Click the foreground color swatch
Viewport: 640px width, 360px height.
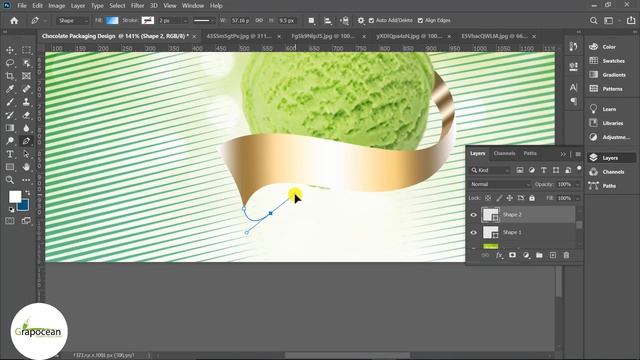coord(15,197)
